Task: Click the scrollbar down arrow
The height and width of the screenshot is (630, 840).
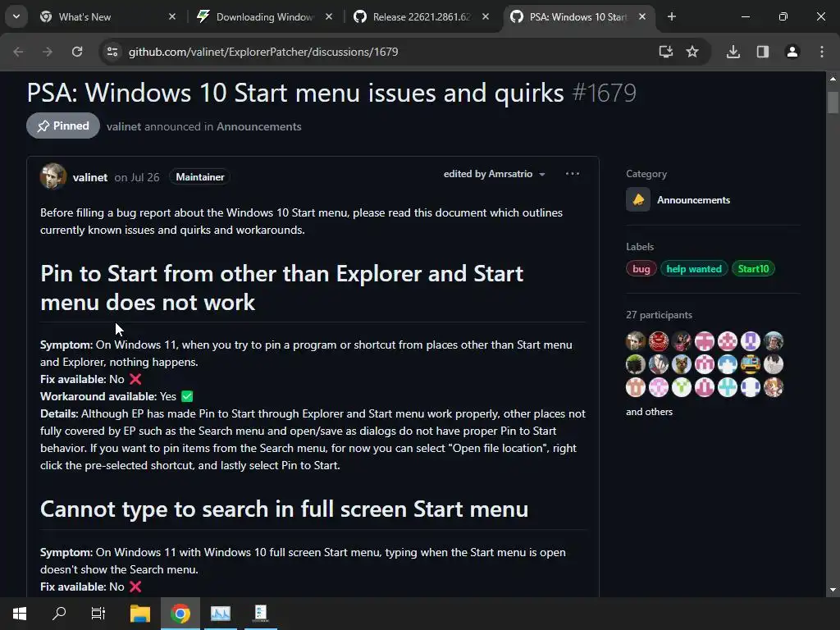Action: point(833,590)
